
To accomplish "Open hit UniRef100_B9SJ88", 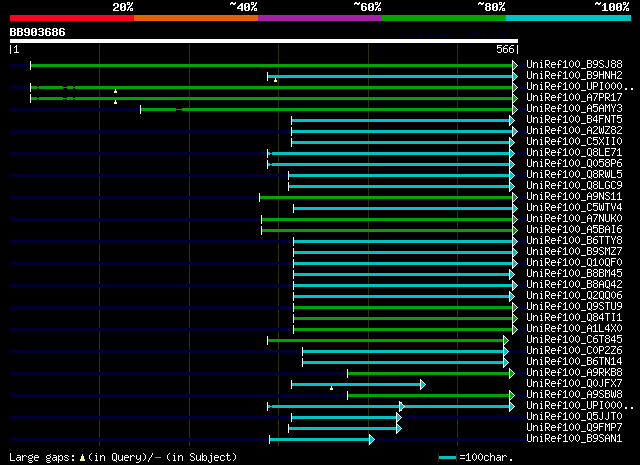I will 574,65.
